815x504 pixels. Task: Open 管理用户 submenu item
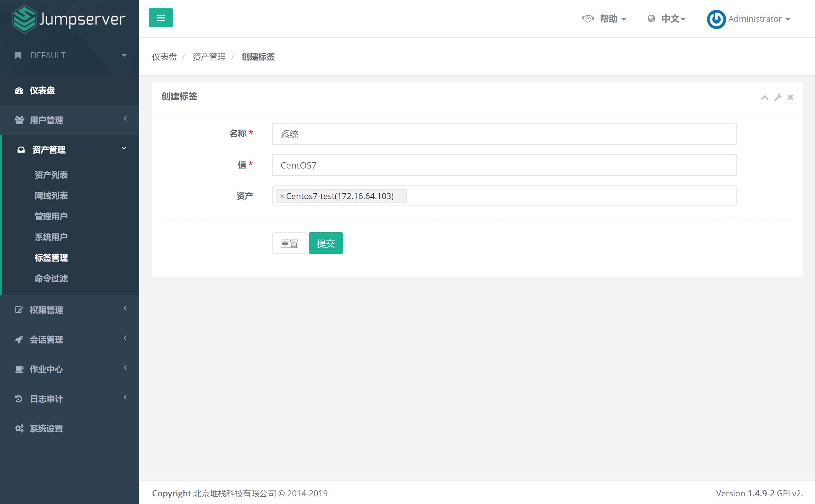(51, 216)
